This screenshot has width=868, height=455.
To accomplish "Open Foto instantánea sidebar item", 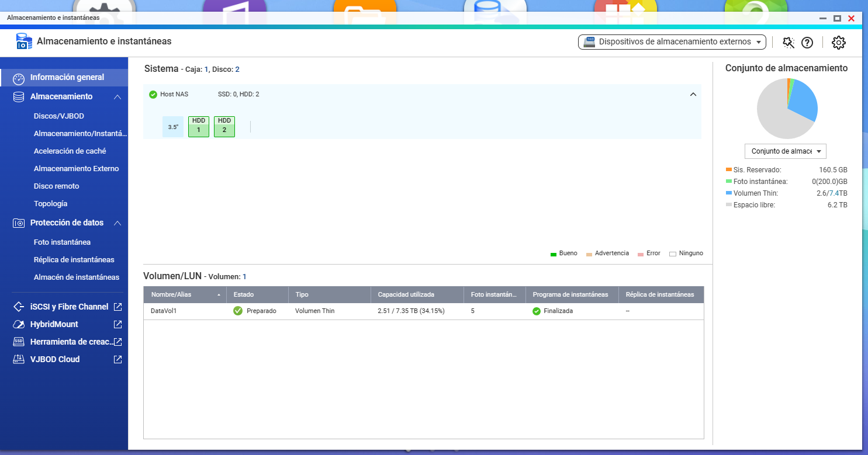I will pos(62,242).
